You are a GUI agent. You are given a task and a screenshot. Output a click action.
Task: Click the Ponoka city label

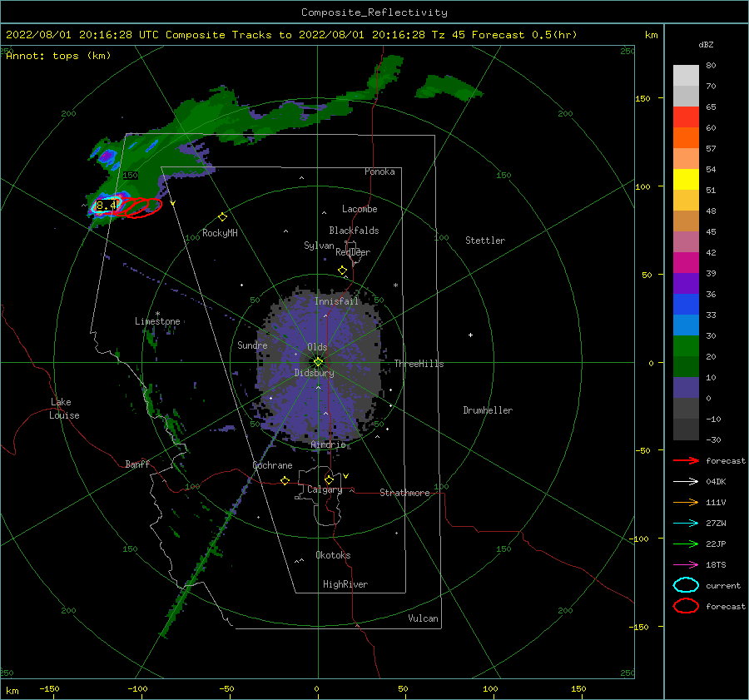click(x=379, y=171)
